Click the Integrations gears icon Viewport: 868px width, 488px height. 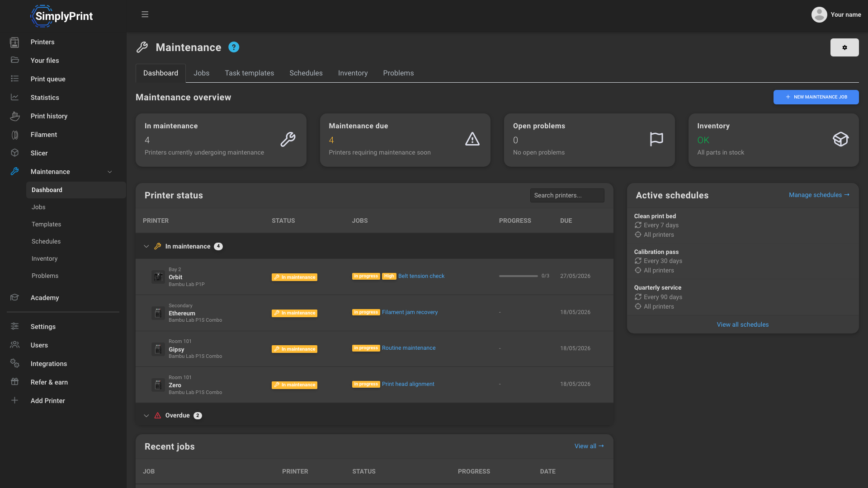(x=14, y=363)
